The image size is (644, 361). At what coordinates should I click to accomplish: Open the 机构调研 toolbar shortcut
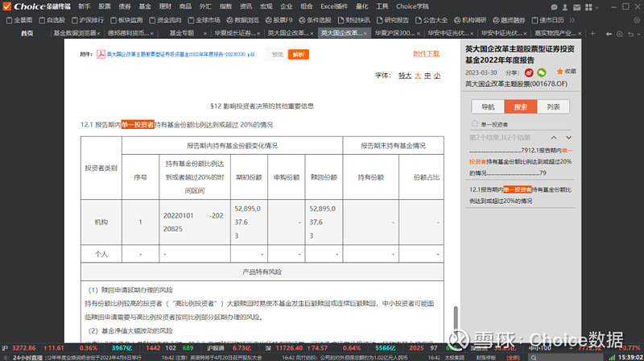470,20
